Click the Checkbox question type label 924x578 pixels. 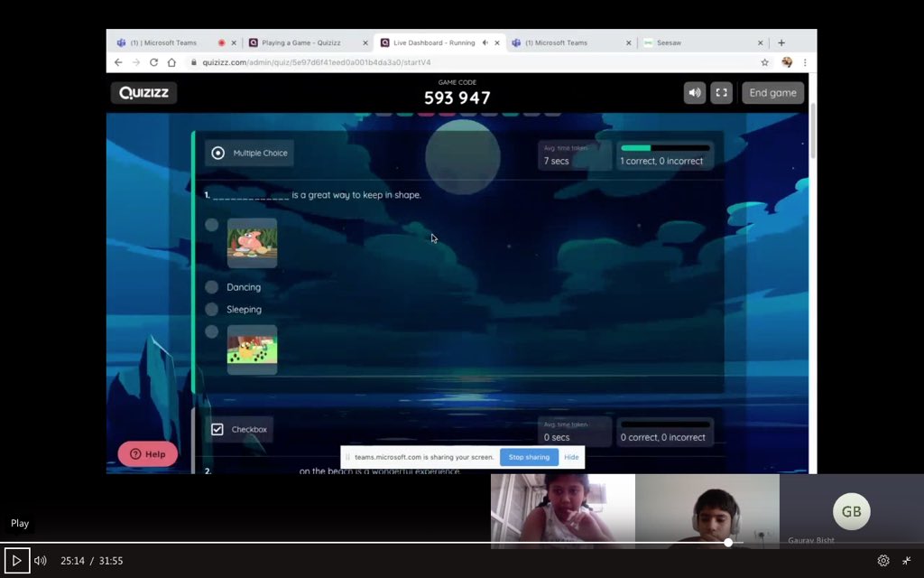coord(239,429)
